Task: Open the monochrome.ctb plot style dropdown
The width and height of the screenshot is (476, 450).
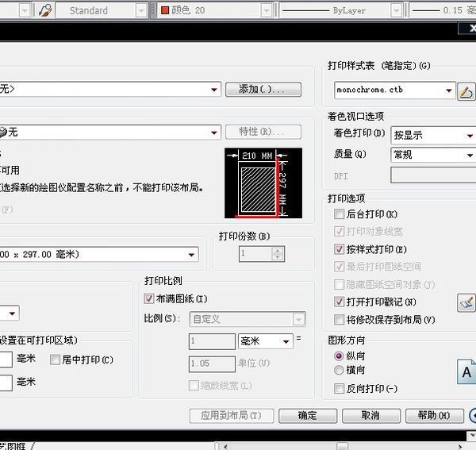Action: (448, 90)
